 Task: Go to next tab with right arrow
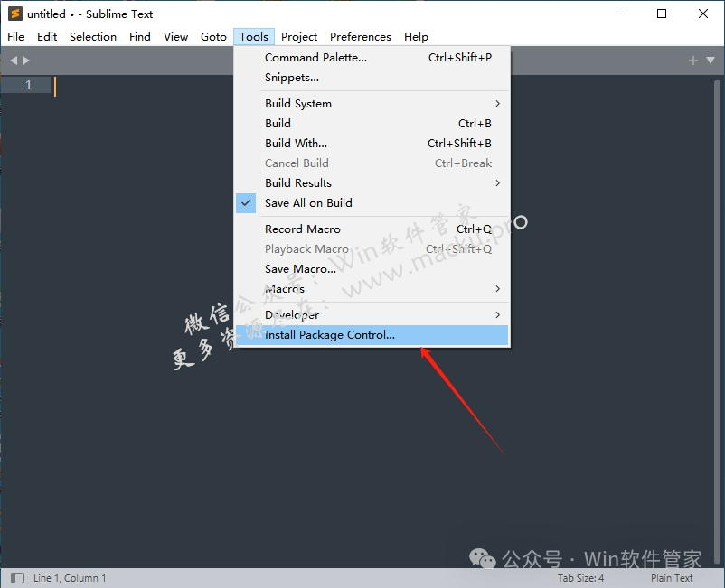26,61
